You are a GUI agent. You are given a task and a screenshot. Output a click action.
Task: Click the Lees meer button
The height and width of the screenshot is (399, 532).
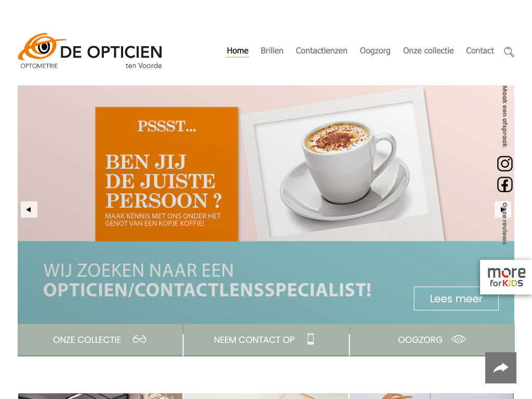(456, 299)
